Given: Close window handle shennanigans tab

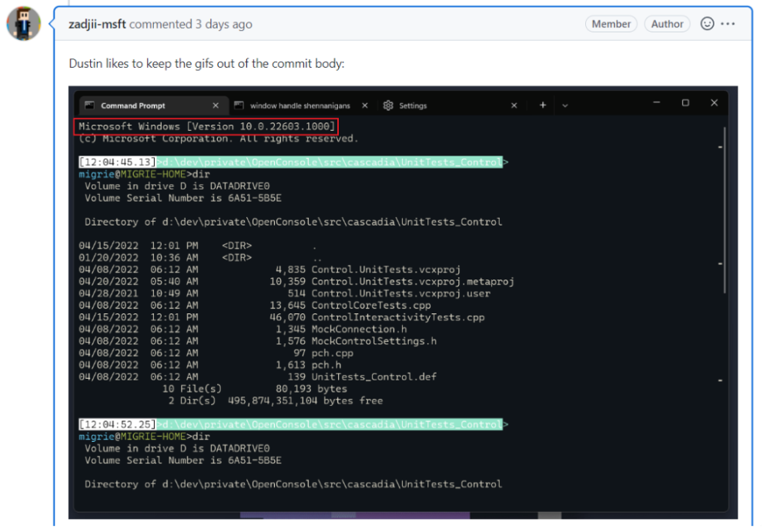Looking at the screenshot, I should point(365,105).
